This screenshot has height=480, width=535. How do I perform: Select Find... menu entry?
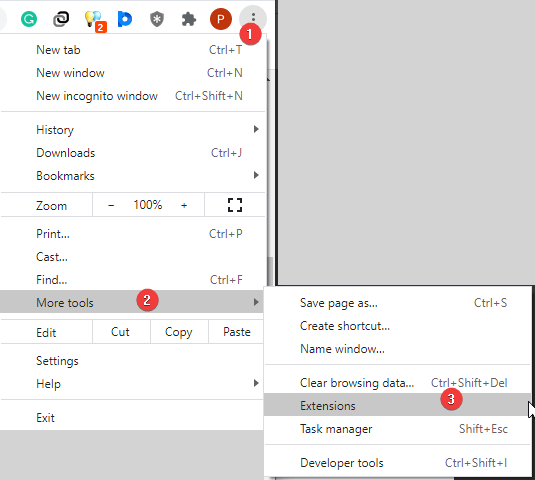coord(132,280)
